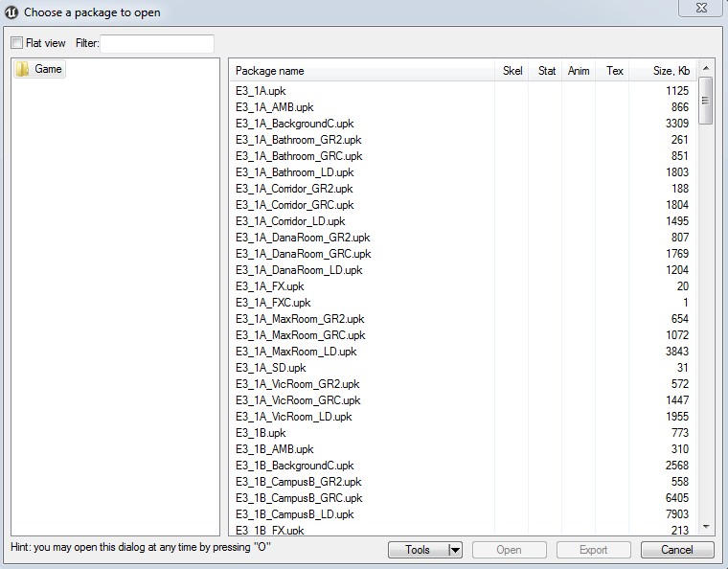Select package E3_1A_Bathroom_GRC.upk
728x569 pixels.
click(463, 156)
